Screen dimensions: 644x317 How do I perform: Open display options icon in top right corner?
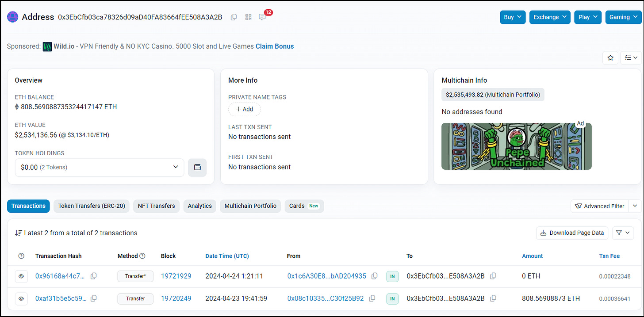631,57
